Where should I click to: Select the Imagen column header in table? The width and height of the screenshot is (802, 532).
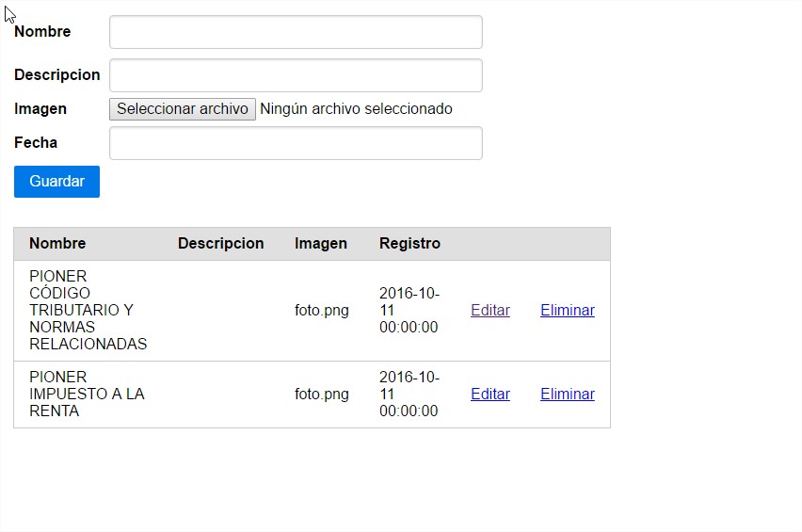pos(320,244)
